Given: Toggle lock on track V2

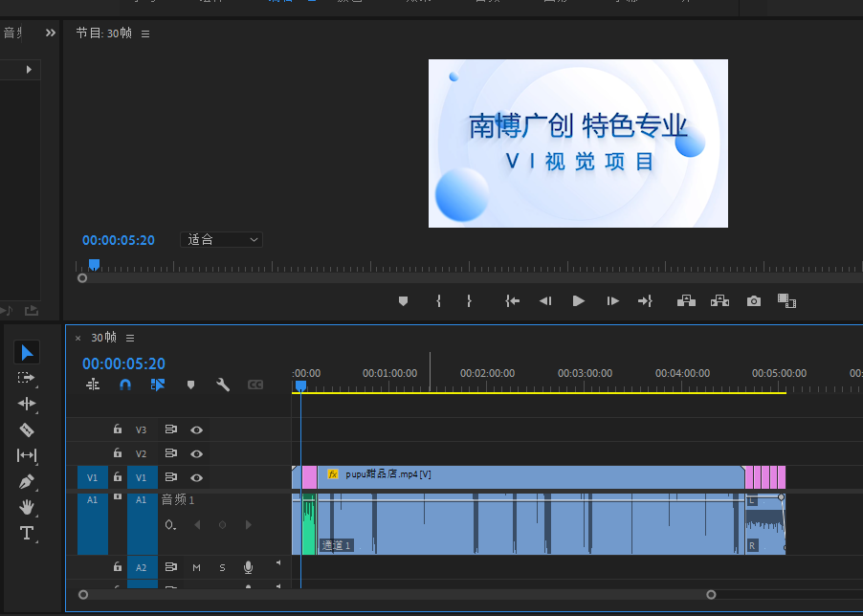Looking at the screenshot, I should point(118,453).
